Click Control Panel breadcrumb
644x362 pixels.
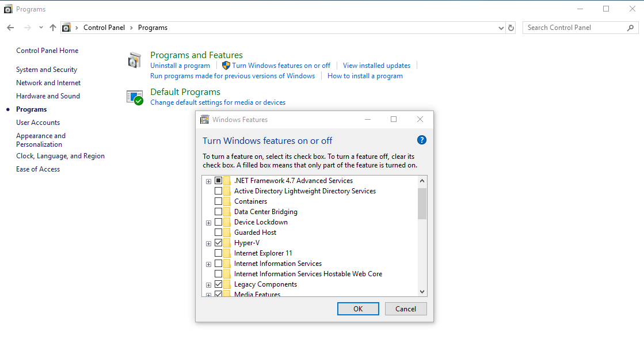(x=104, y=28)
